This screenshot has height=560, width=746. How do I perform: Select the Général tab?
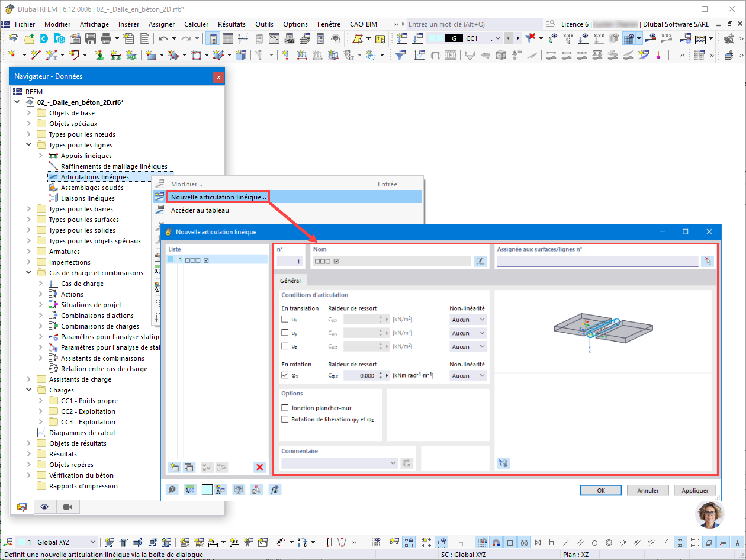tap(290, 281)
